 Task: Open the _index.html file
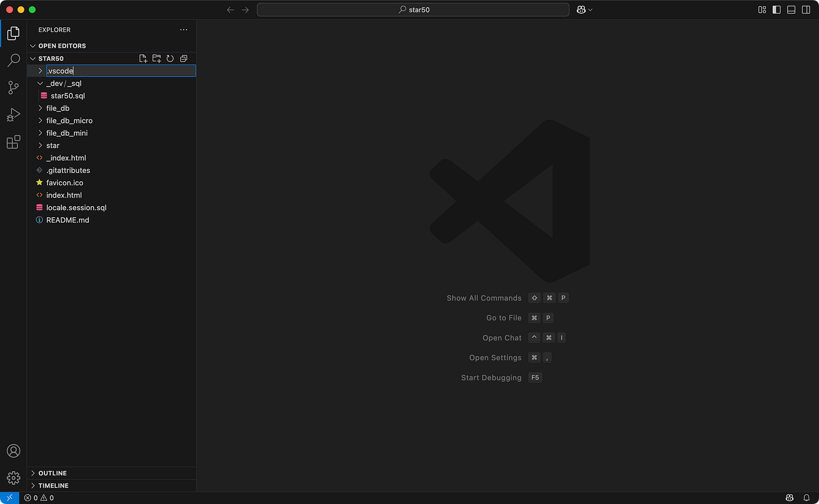click(66, 158)
